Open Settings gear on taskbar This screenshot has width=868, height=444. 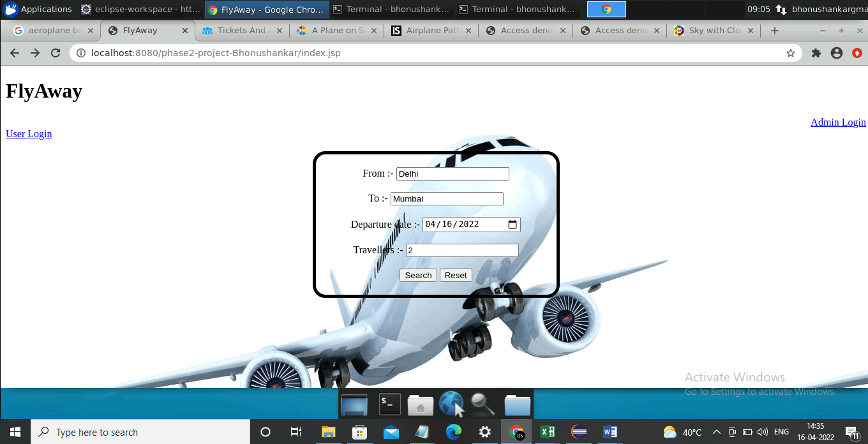(x=484, y=432)
